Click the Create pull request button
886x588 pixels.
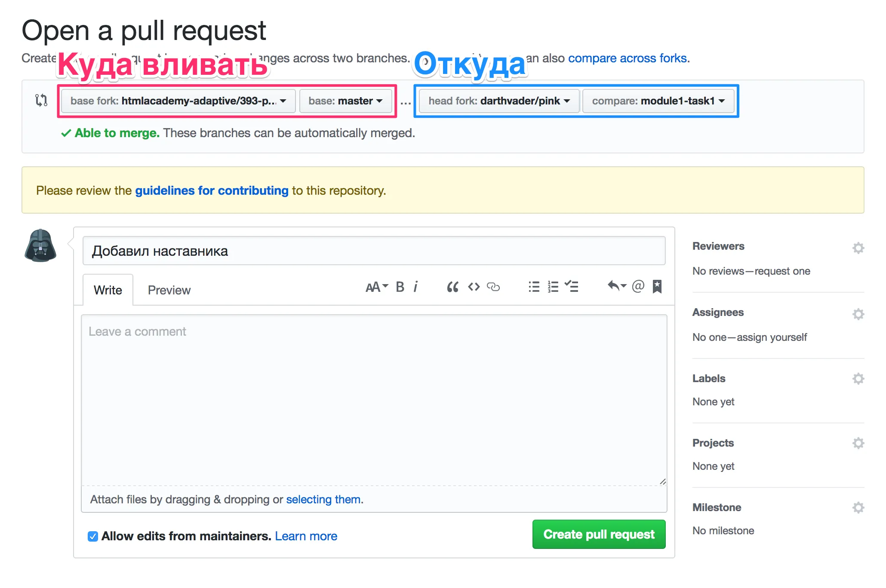[x=599, y=534]
